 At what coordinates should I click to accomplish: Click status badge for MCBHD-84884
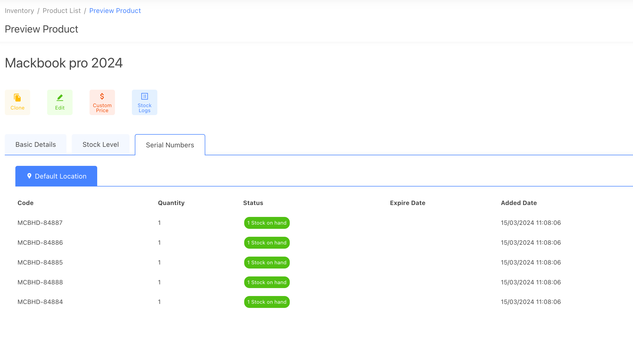pyautogui.click(x=267, y=302)
